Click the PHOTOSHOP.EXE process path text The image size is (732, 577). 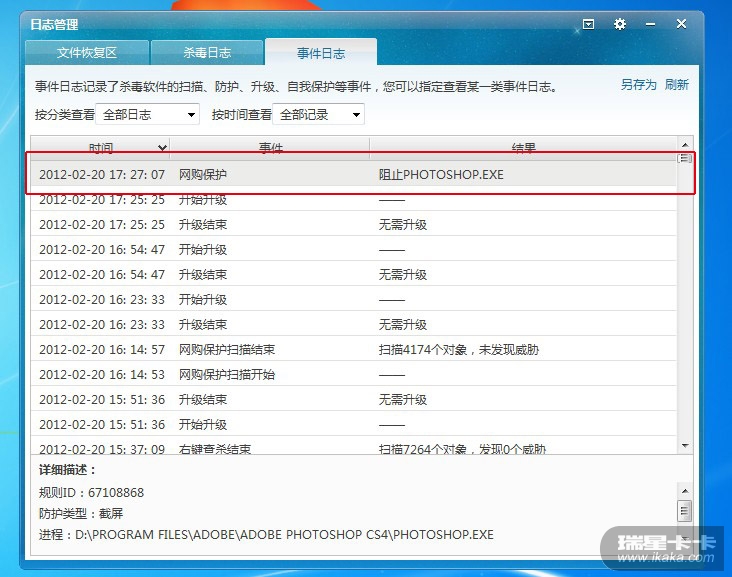(x=266, y=535)
